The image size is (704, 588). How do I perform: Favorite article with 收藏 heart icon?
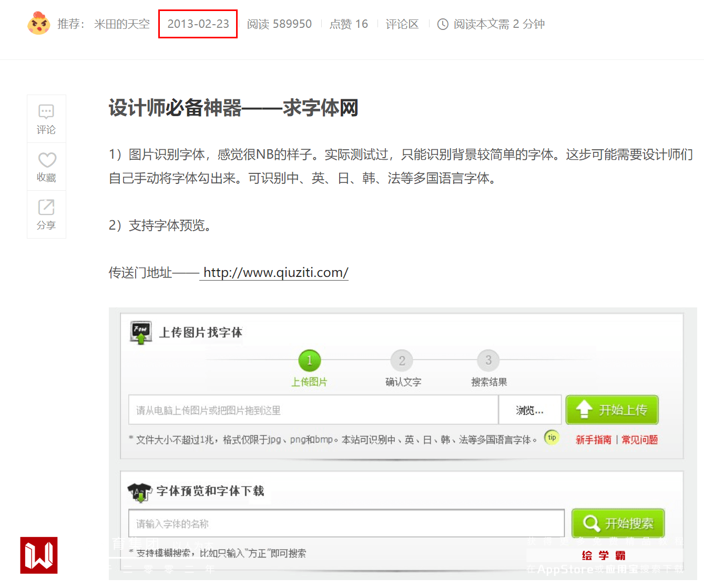[x=46, y=167]
